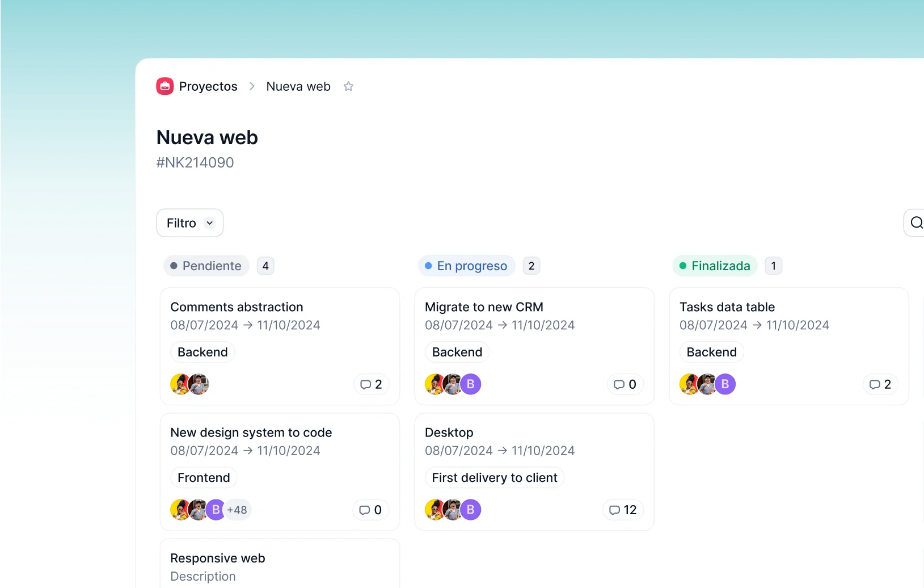
Task: Open comments on New design system card
Action: click(370, 510)
